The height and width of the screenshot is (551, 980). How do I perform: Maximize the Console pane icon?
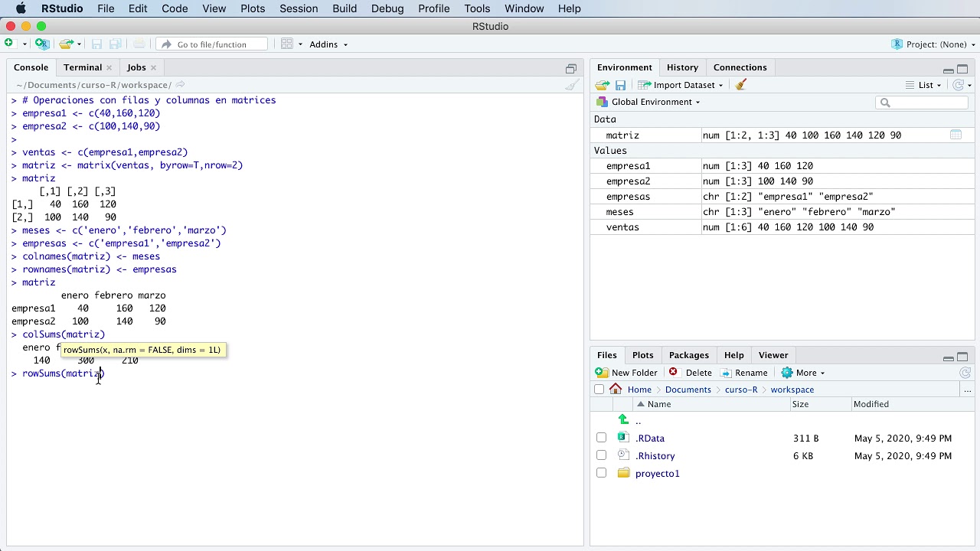pos(570,68)
